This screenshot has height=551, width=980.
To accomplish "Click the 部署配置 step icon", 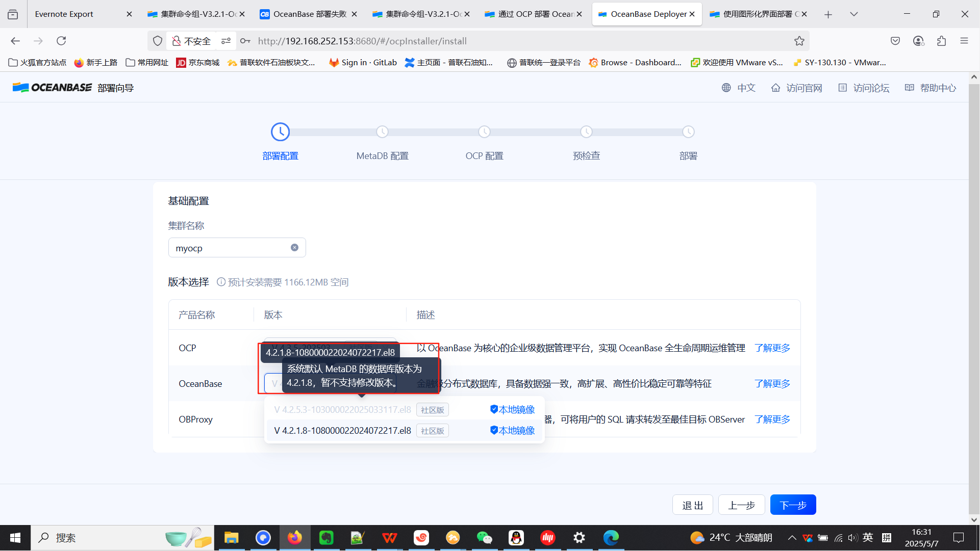I will (280, 132).
